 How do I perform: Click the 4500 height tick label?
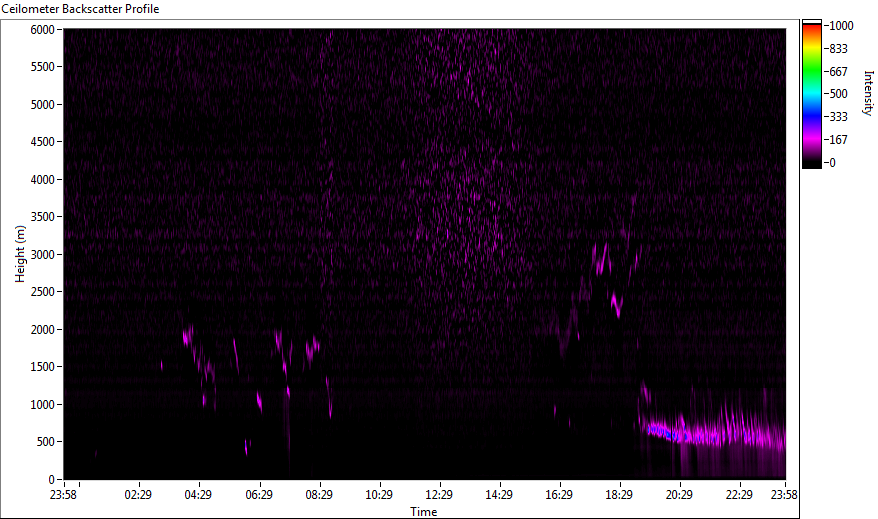click(x=43, y=142)
